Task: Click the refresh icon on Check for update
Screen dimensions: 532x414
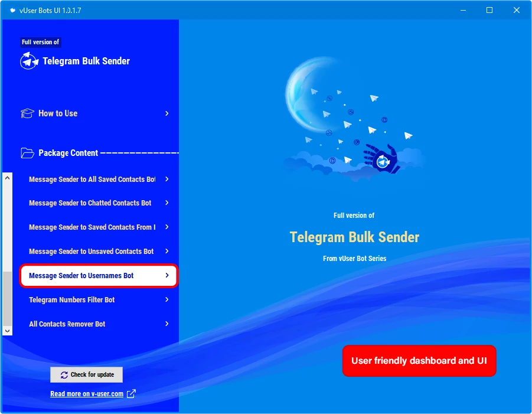Action: coord(64,374)
